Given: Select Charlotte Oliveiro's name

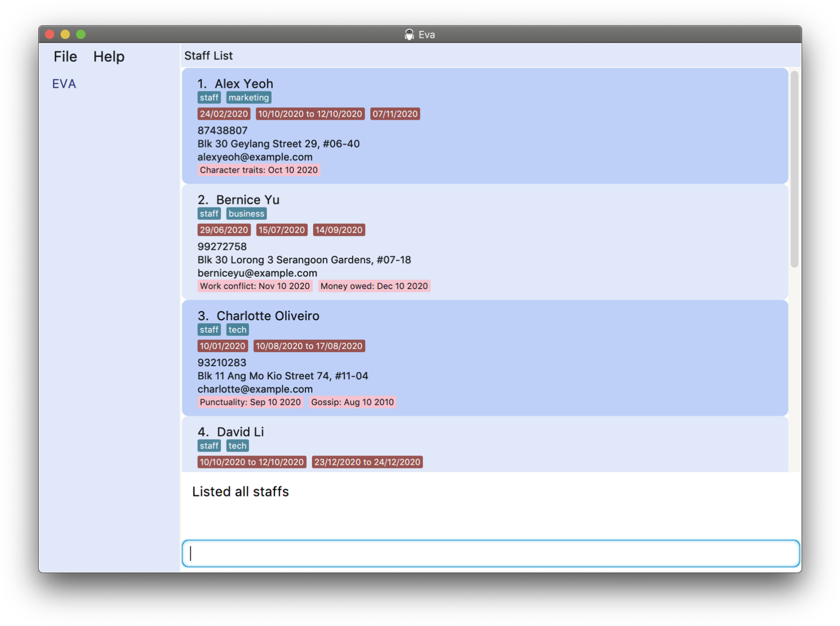Looking at the screenshot, I should click(268, 315).
